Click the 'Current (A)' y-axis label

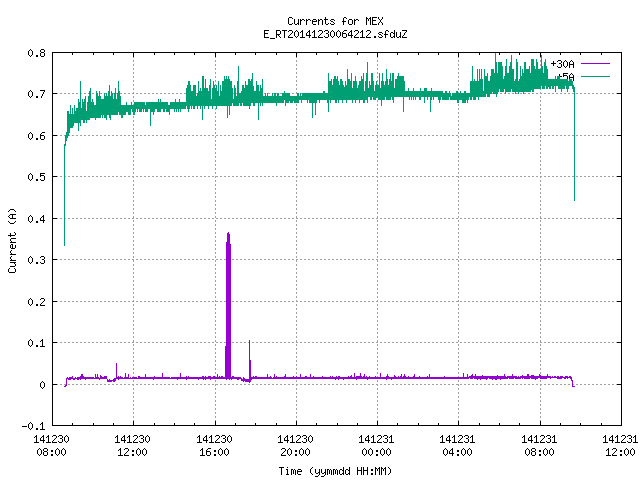[x=12, y=240]
